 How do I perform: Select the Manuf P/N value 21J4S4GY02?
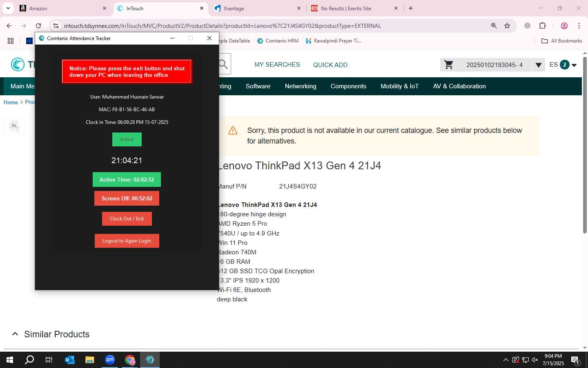(298, 186)
